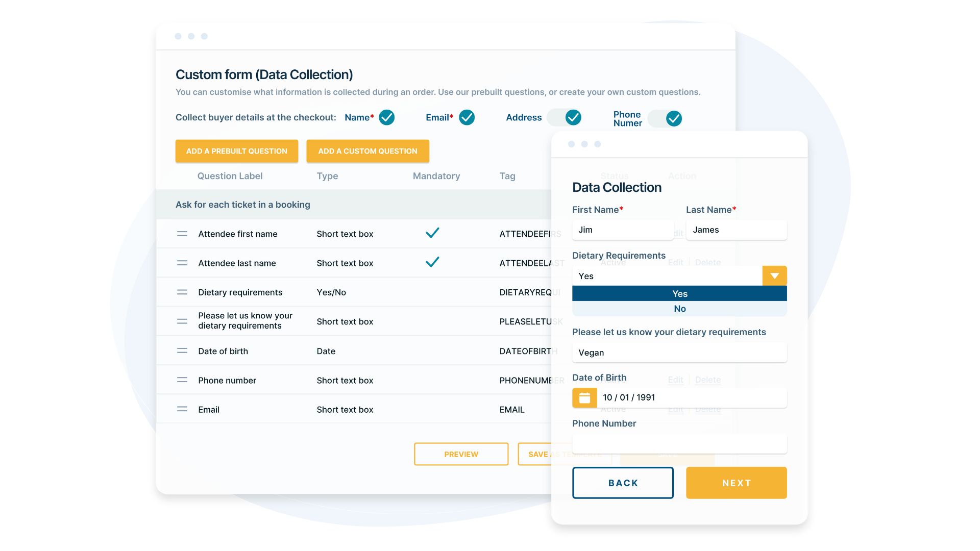This screenshot has height=551, width=980.
Task: Click mandatory checkmark for Attendee last name
Action: point(432,262)
